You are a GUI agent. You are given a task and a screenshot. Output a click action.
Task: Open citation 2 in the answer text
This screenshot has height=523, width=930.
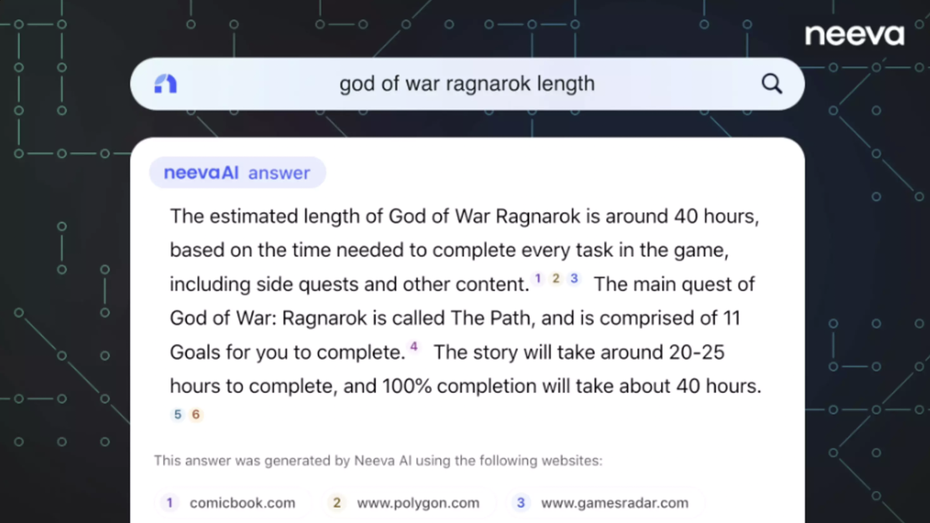(556, 279)
